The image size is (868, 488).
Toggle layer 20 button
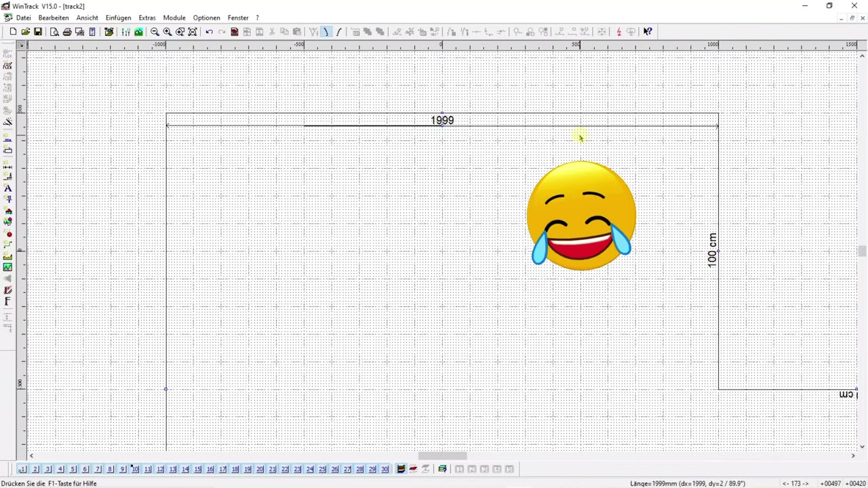260,469
